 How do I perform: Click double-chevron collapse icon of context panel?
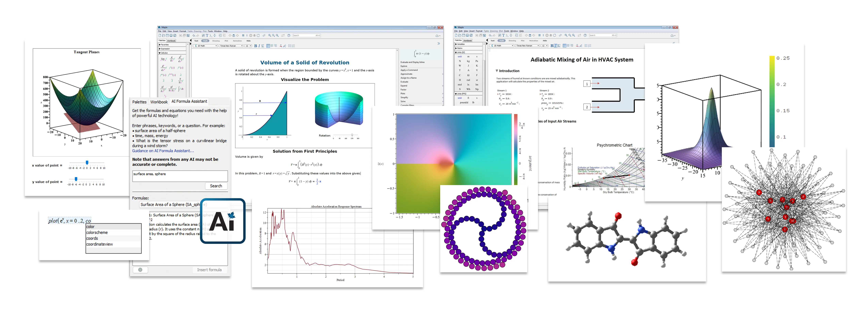coord(438,43)
